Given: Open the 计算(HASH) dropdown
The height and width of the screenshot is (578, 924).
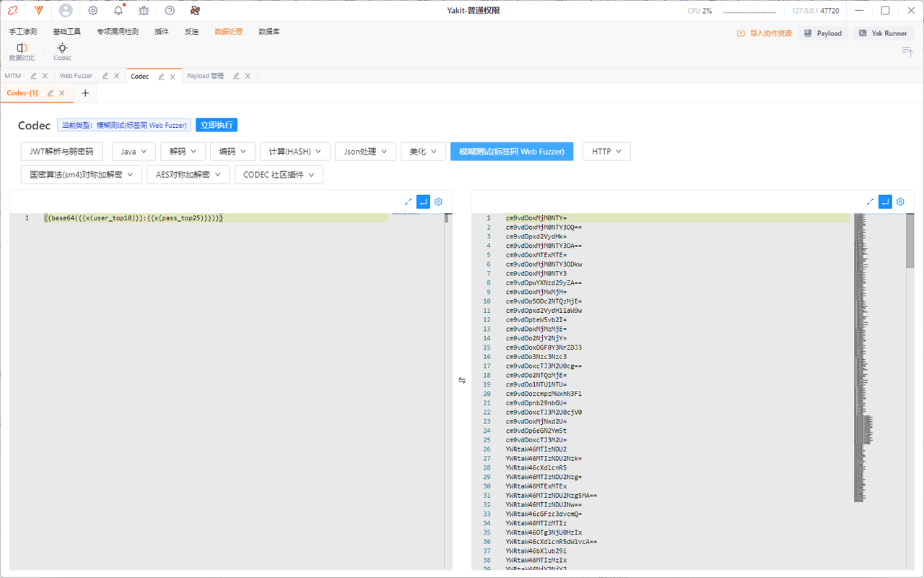Looking at the screenshot, I should (x=295, y=152).
